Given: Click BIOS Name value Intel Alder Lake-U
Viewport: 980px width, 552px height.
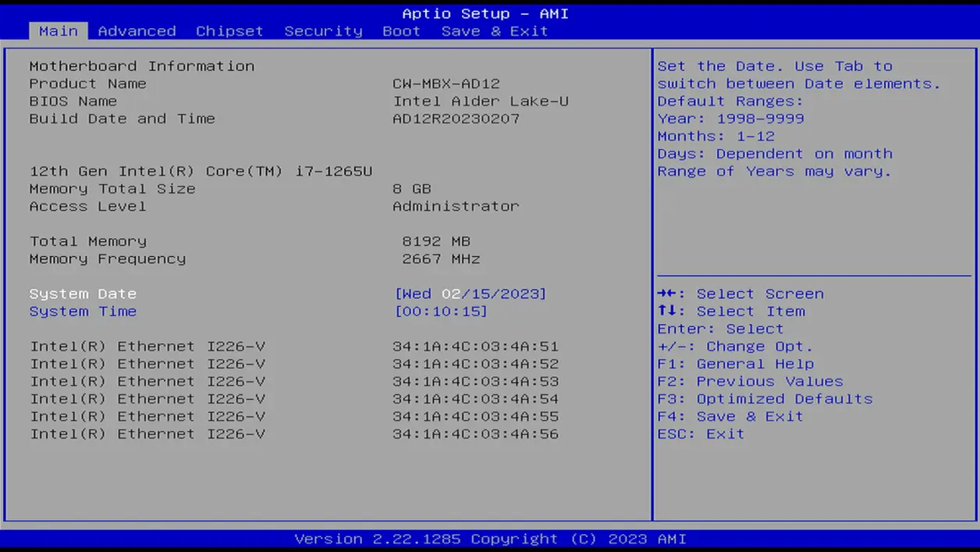Looking at the screenshot, I should coord(481,101).
